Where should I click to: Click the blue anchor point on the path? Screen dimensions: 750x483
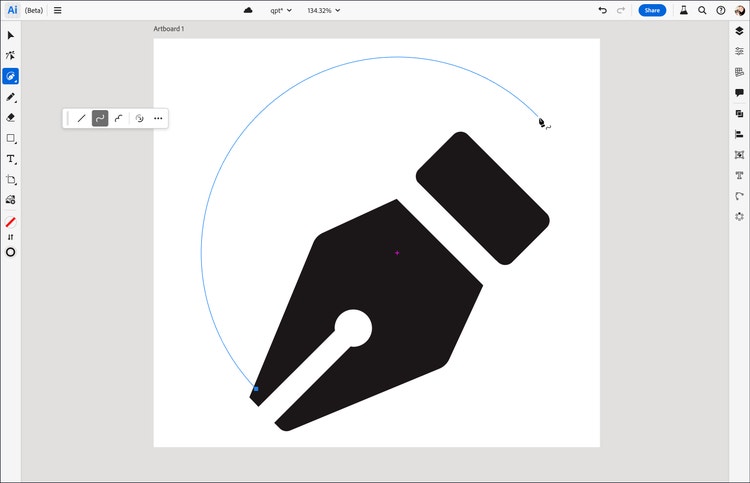click(x=256, y=389)
